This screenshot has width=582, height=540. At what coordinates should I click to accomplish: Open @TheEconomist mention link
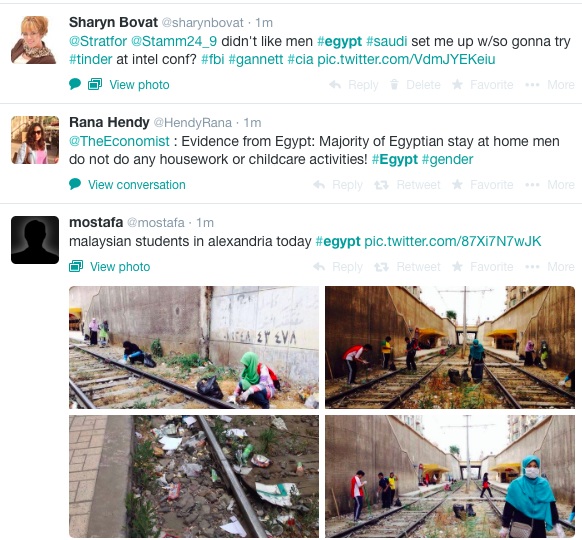[119, 141]
